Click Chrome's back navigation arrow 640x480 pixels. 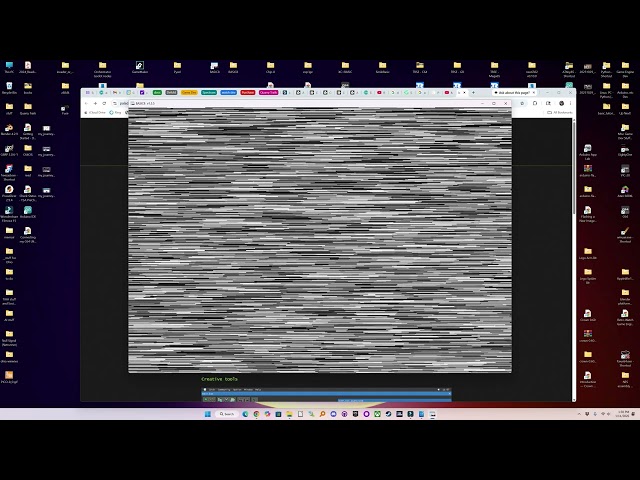point(86,103)
